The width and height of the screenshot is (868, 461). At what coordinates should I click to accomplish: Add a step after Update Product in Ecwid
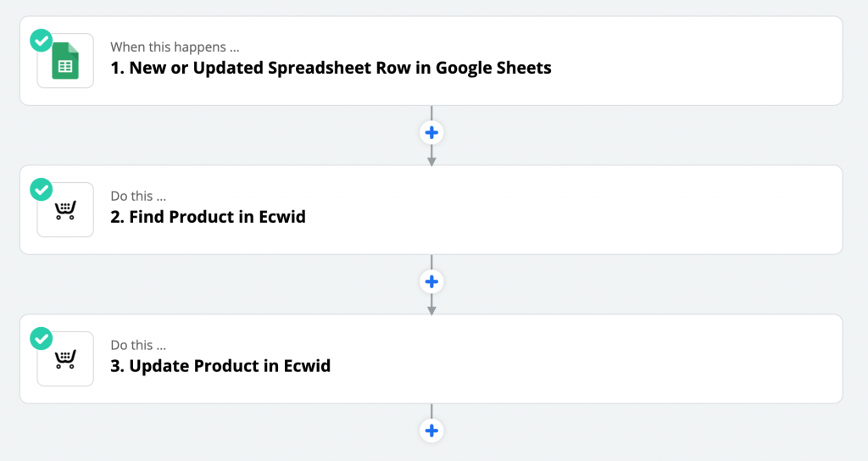[431, 430]
